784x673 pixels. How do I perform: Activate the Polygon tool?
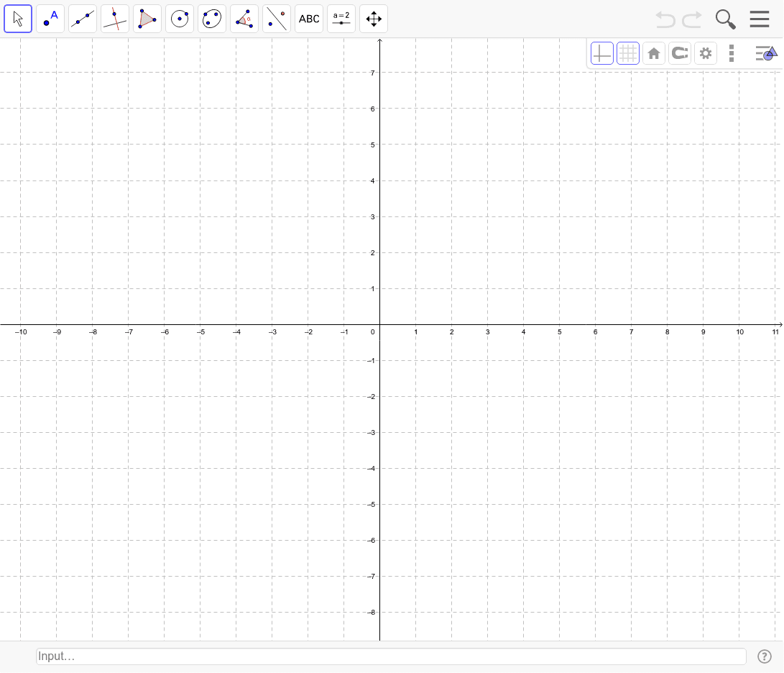[147, 19]
